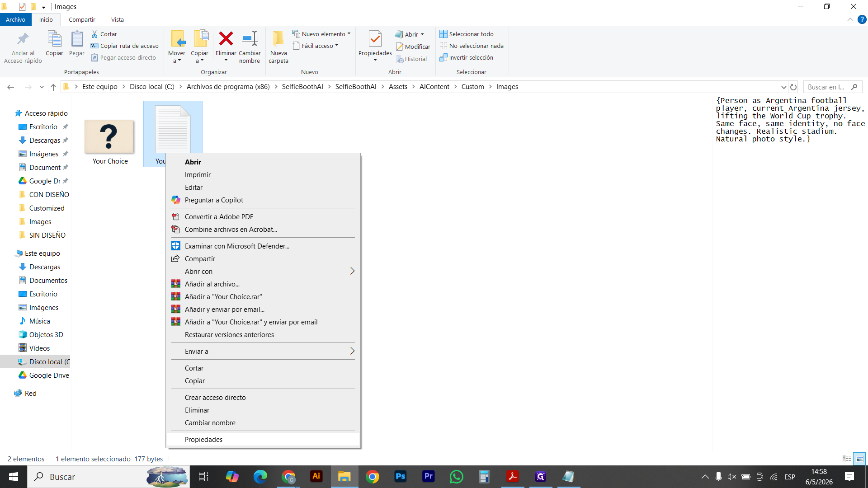This screenshot has height=488, width=868.
Task: Go up one folder level arrow
Action: point(53,87)
